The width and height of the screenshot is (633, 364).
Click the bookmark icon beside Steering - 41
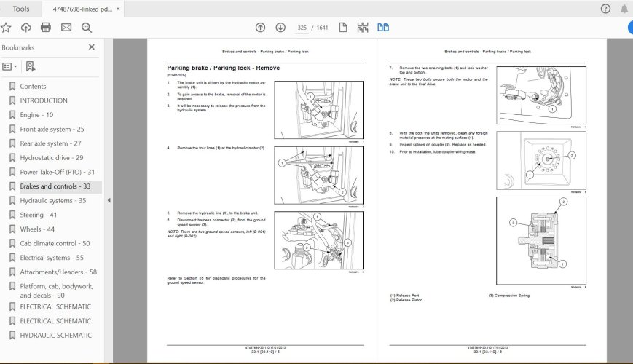click(x=12, y=215)
